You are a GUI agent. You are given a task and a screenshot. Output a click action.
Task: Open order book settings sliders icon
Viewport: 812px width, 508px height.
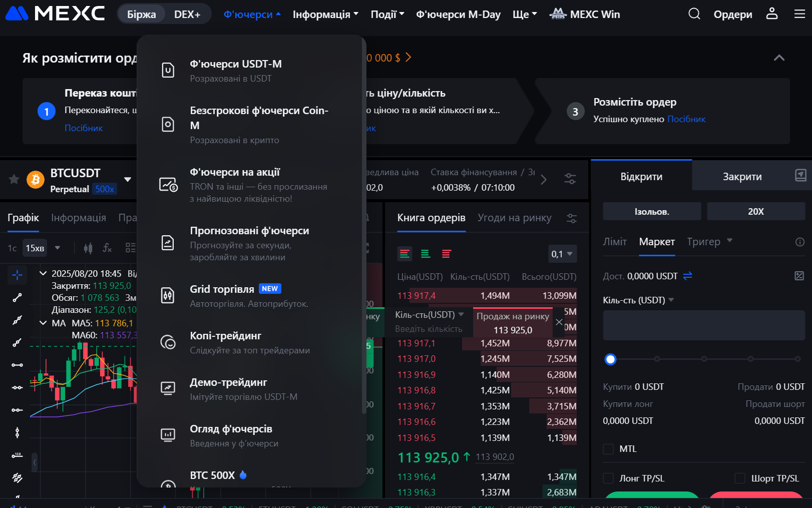click(x=571, y=218)
